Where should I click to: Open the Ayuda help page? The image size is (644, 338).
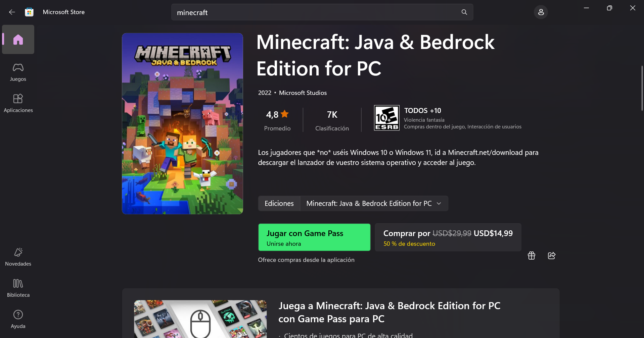point(18,319)
